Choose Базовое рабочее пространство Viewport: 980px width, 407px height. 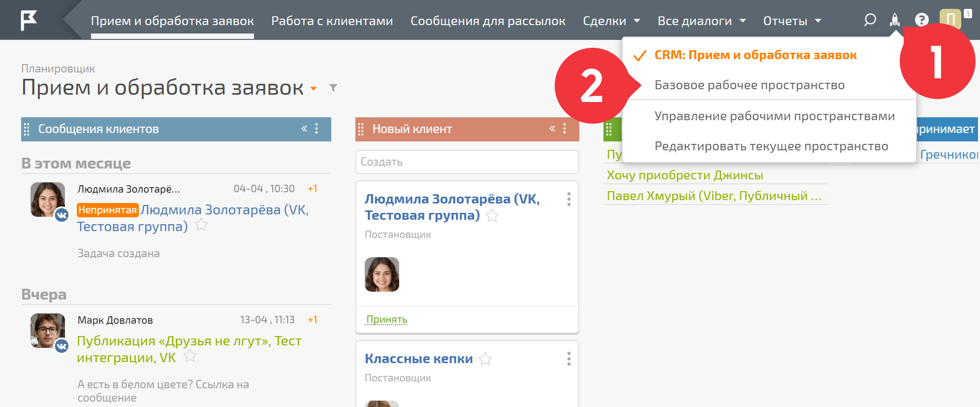point(749,85)
